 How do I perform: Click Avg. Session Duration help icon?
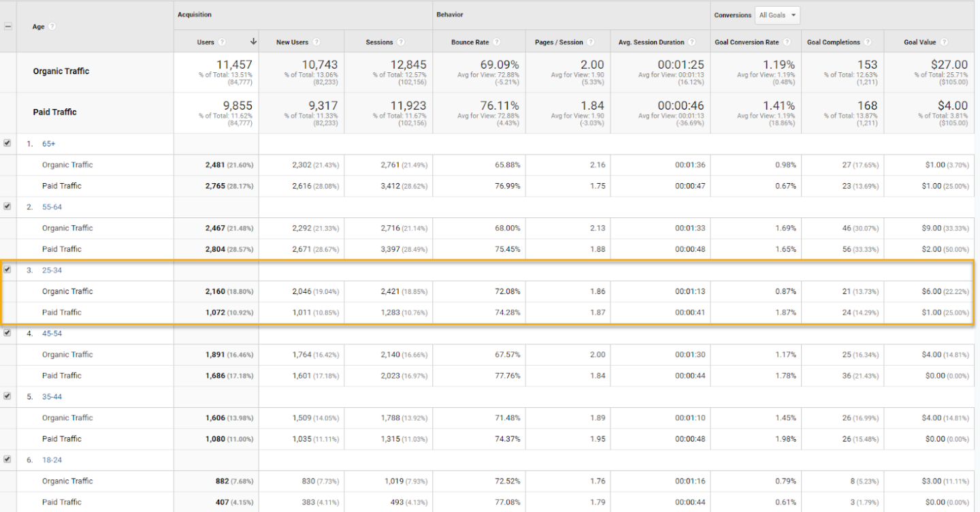coord(692,42)
